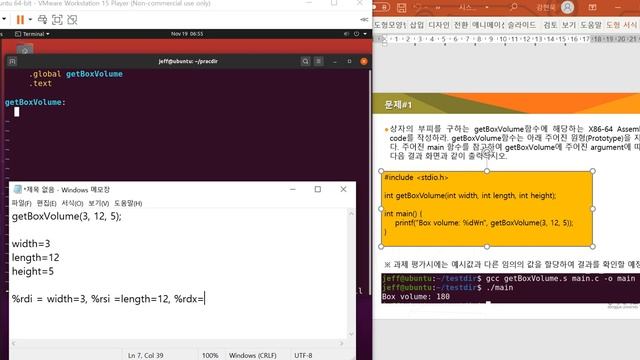Open the dropdown arrow next to pause button

(30, 20)
